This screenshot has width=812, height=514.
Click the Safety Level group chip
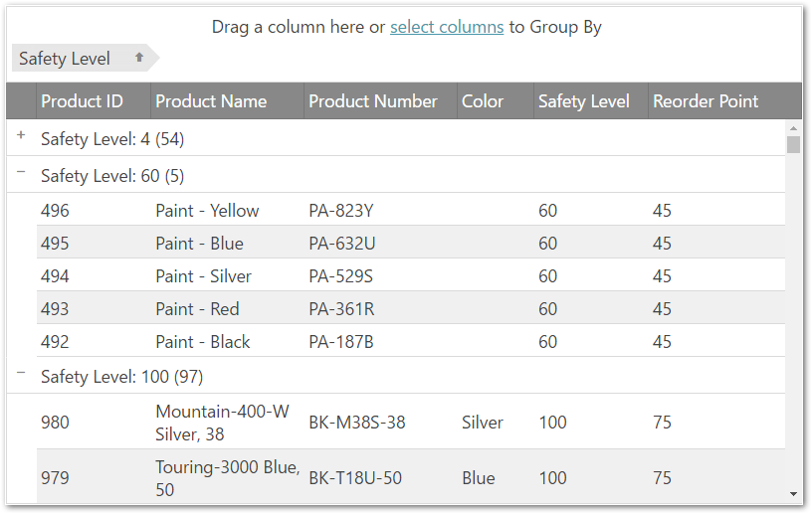click(x=66, y=59)
